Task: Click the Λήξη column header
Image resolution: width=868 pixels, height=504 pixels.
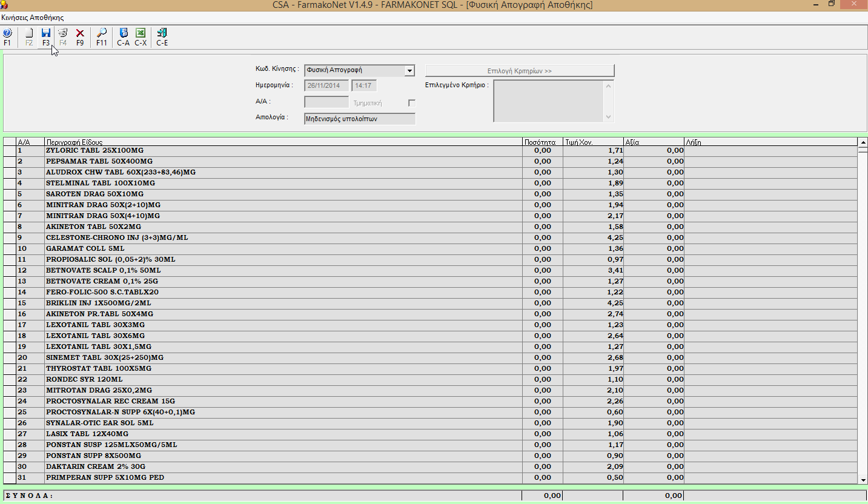Action: 771,142
